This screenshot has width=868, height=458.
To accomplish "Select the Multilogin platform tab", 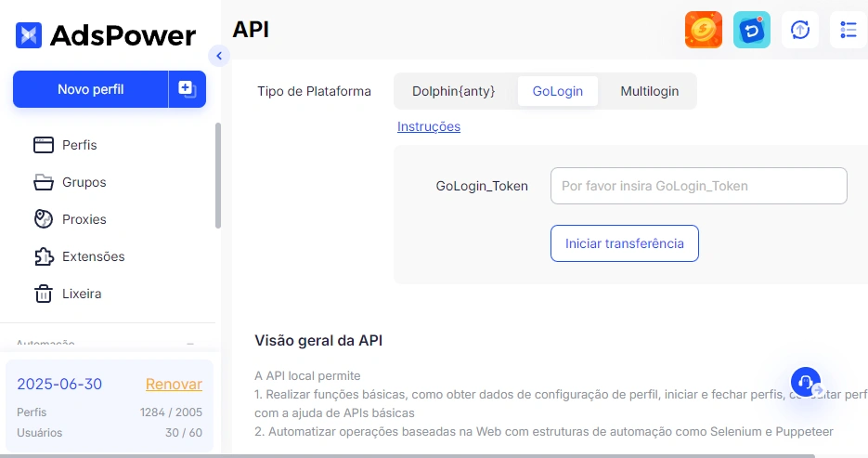I will coord(649,91).
